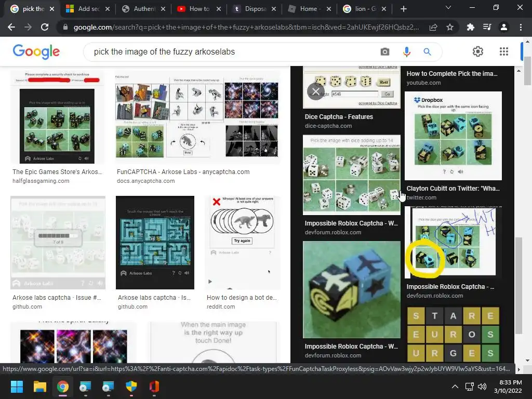Open the faded 7 of 9 captcha thumbnail
The width and height of the screenshot is (532, 399).
point(58,242)
